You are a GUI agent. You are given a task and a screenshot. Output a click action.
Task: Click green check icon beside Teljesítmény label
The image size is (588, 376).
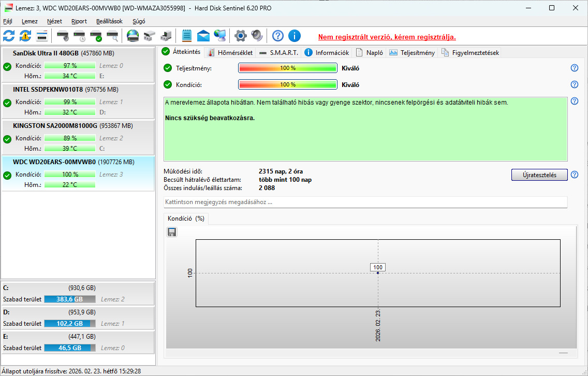168,68
